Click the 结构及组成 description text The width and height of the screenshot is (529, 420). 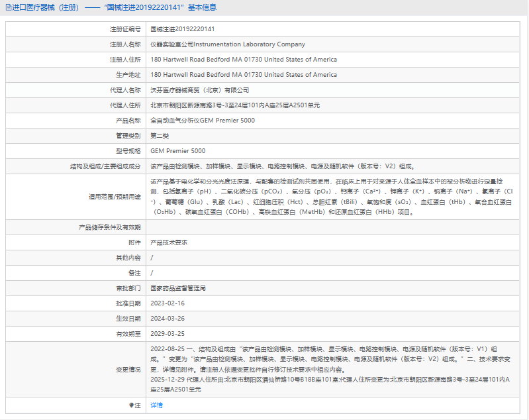coord(283,166)
